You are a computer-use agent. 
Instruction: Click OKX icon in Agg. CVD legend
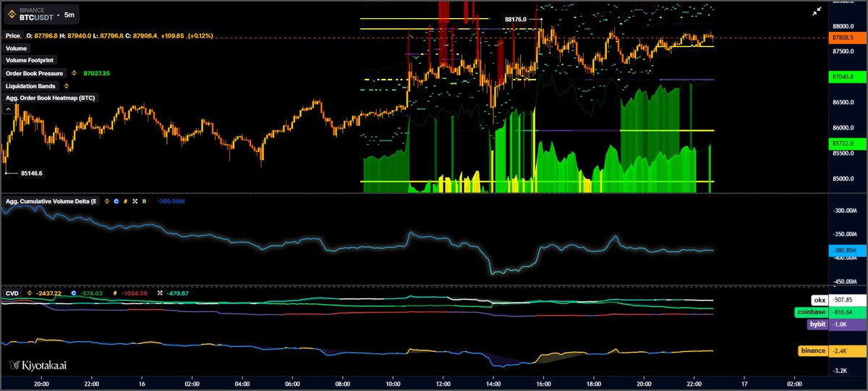pos(135,201)
